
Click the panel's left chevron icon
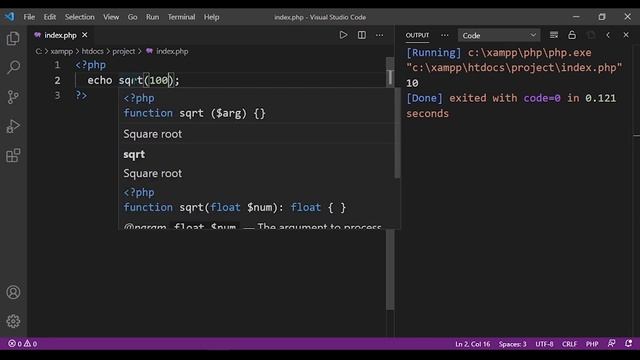[608, 35]
